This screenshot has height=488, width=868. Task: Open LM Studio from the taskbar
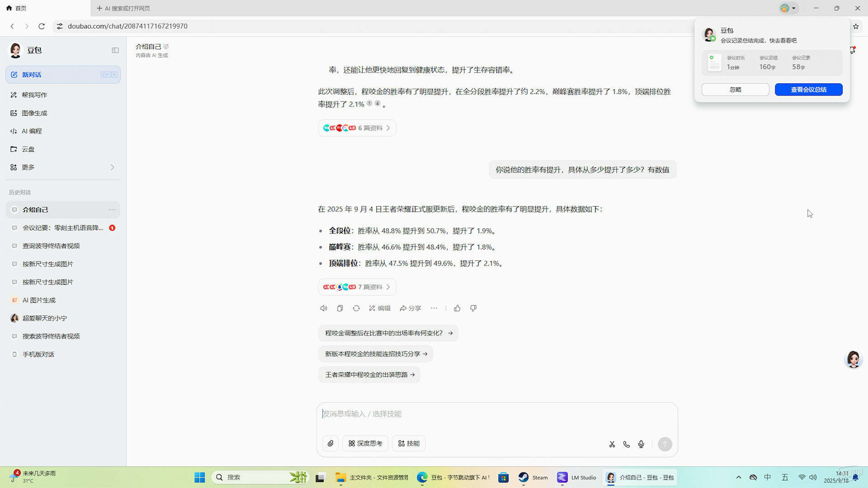(577, 477)
